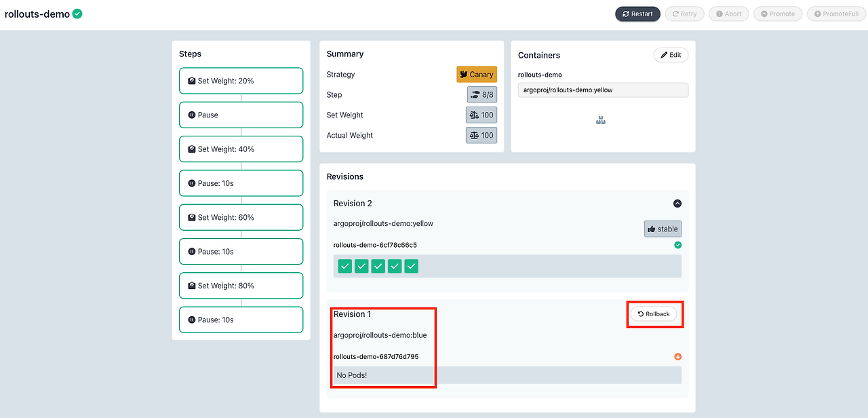Screen dimensions: 868x418
Task: Select the Set Weight: 80% step
Action: pyautogui.click(x=241, y=286)
